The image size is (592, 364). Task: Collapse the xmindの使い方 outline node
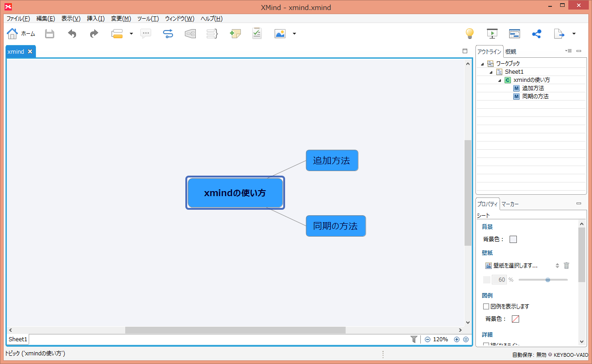[500, 81]
